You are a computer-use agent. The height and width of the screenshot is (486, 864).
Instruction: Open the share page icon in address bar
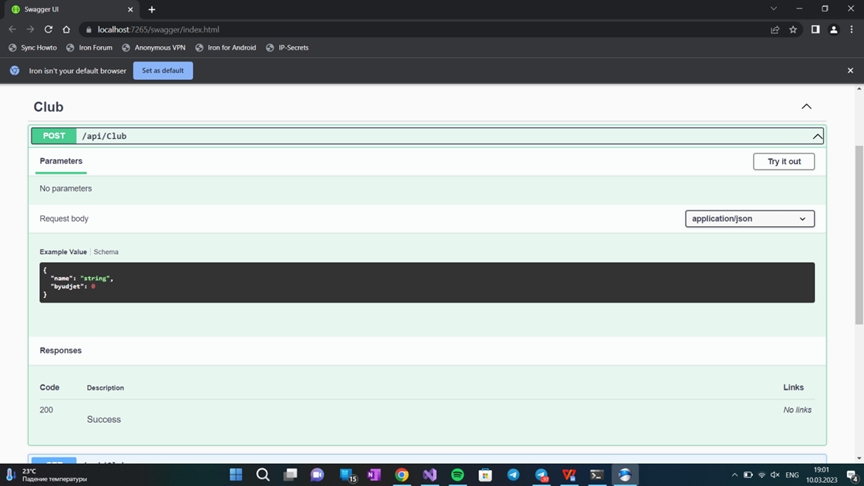774,30
